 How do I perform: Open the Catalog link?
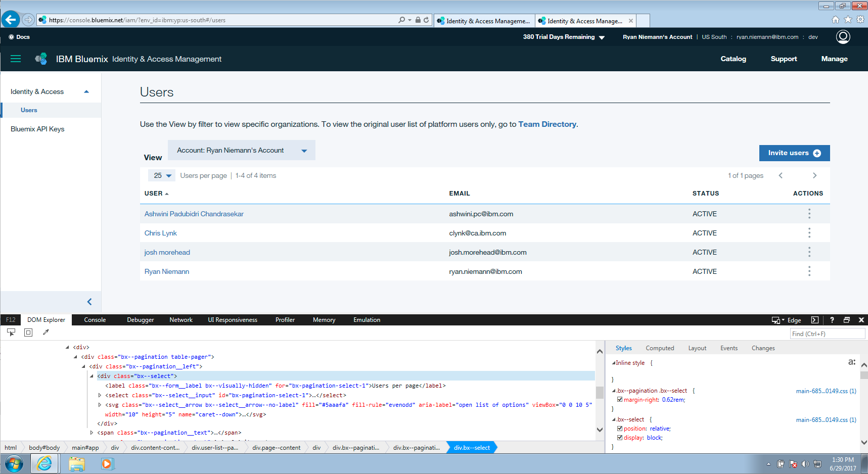coord(733,59)
